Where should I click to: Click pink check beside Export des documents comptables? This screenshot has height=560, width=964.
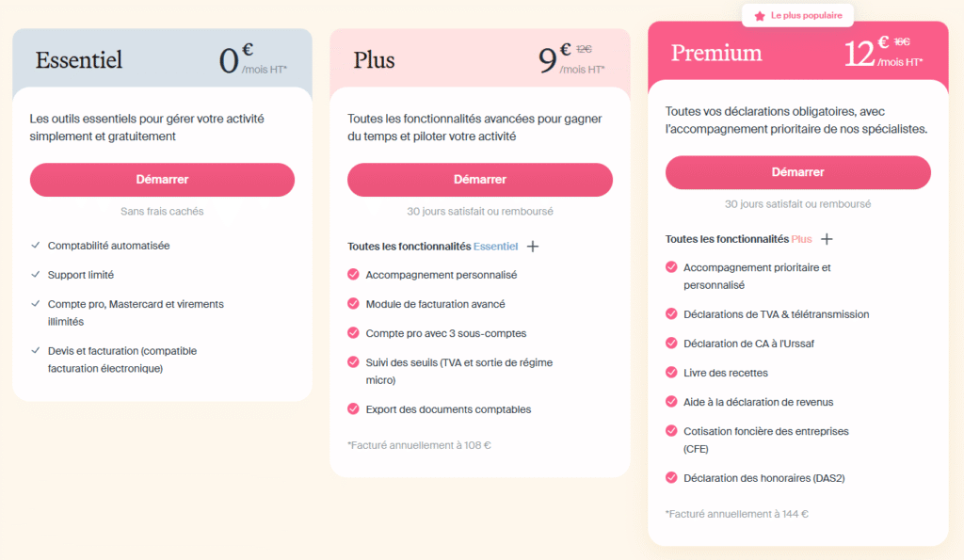pyautogui.click(x=353, y=409)
